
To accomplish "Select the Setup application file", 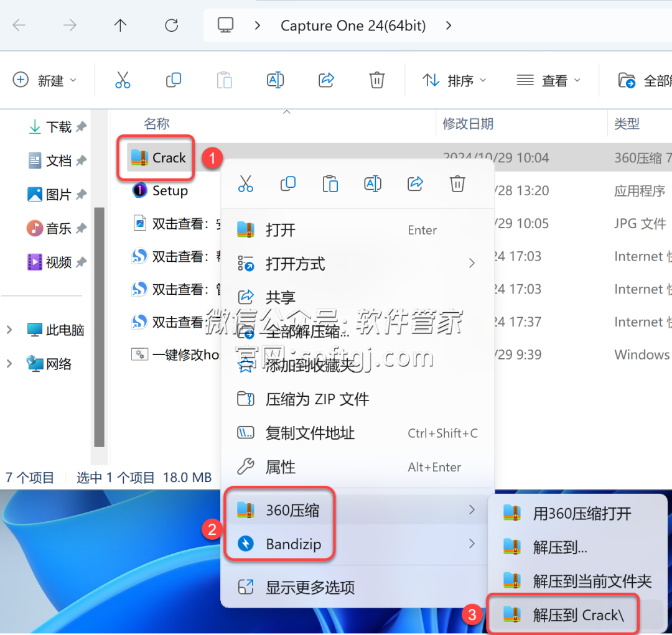I will [161, 190].
